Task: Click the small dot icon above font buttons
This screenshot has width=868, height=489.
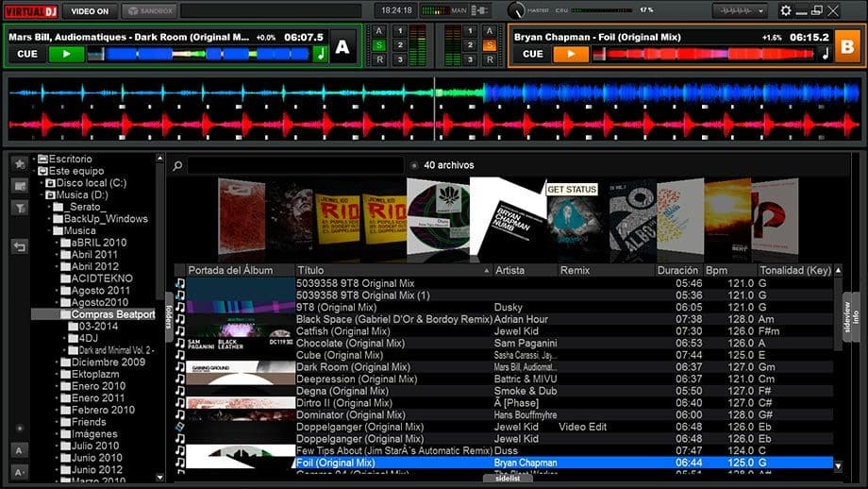Action: coord(20,428)
